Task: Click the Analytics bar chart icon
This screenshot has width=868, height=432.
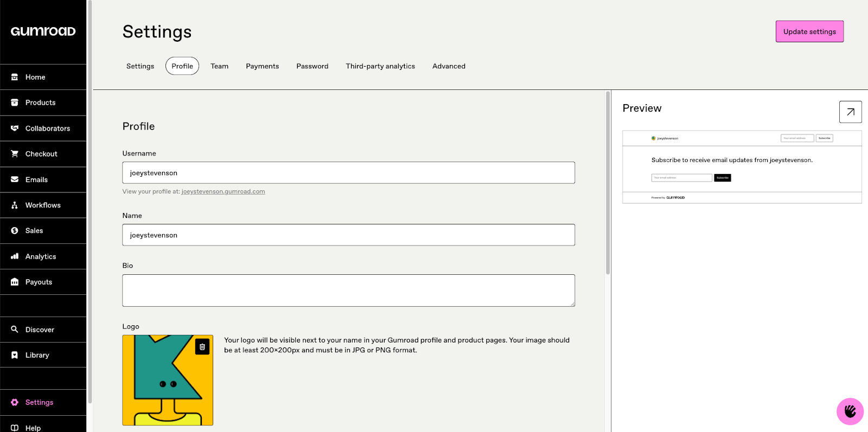Action: [x=15, y=256]
